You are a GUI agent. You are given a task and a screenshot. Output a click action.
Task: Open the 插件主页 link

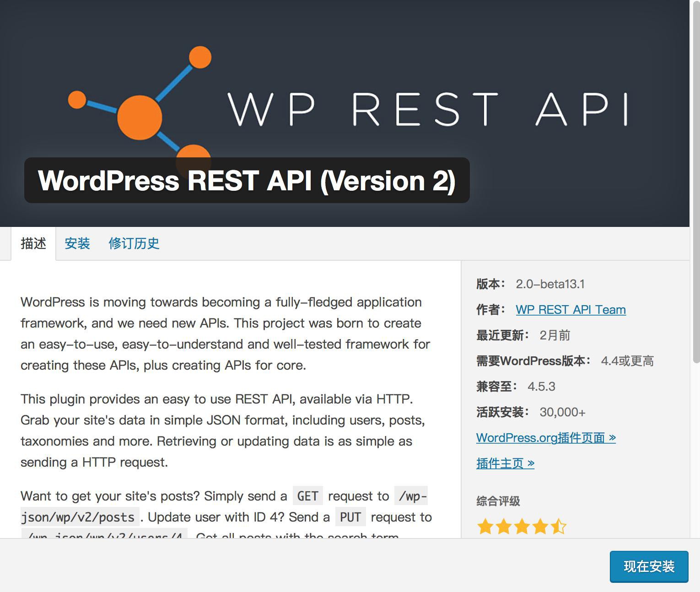(x=505, y=463)
